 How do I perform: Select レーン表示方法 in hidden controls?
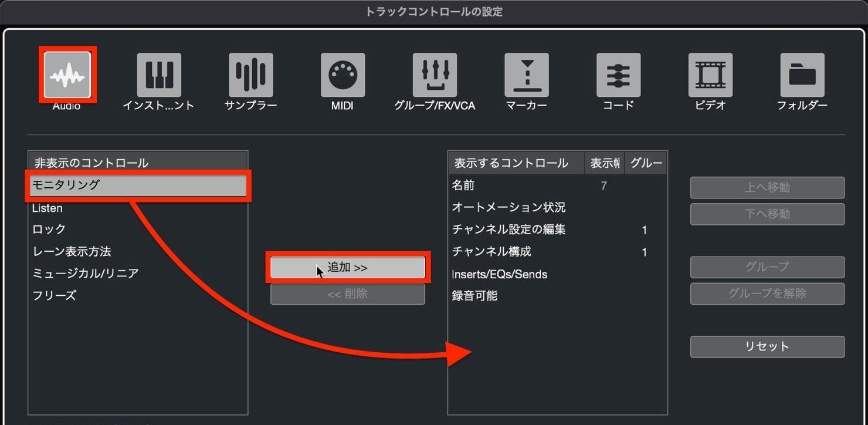(x=138, y=251)
